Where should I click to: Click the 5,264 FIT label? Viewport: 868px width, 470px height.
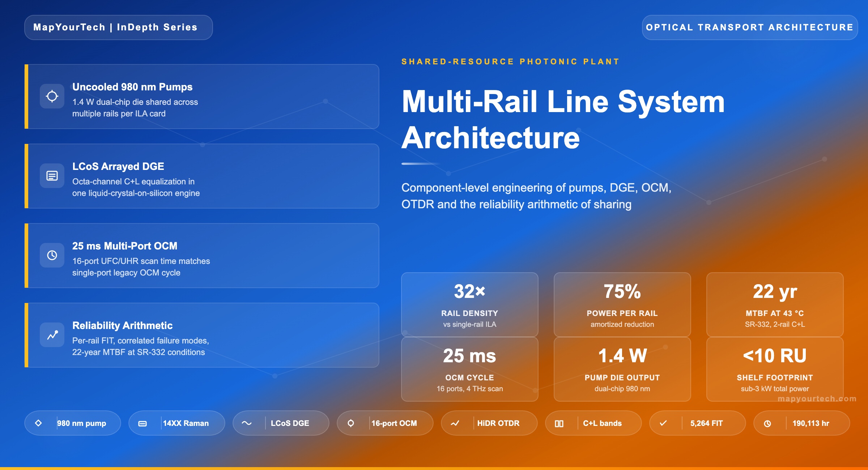click(x=707, y=423)
